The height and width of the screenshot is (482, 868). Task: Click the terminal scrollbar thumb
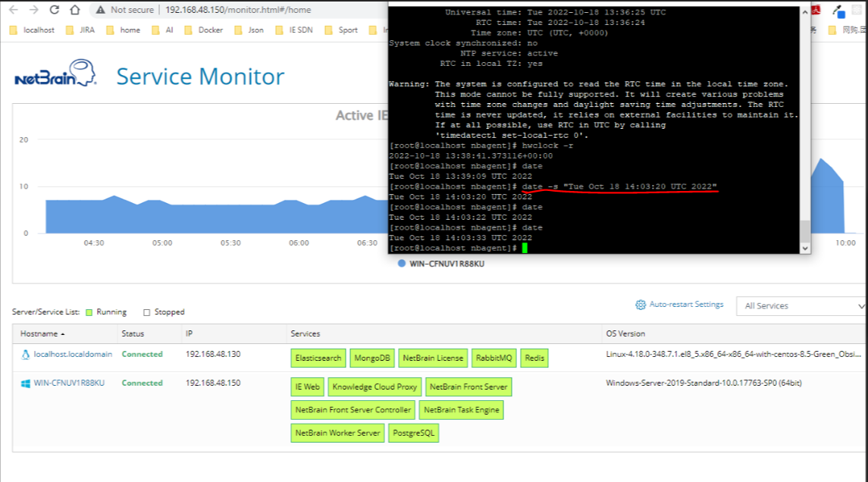pos(805,230)
